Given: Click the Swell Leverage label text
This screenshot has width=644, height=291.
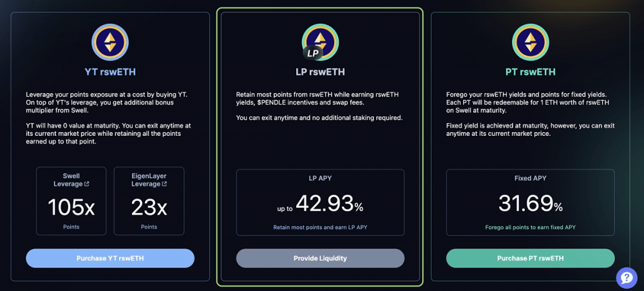Looking at the screenshot, I should click(68, 180).
